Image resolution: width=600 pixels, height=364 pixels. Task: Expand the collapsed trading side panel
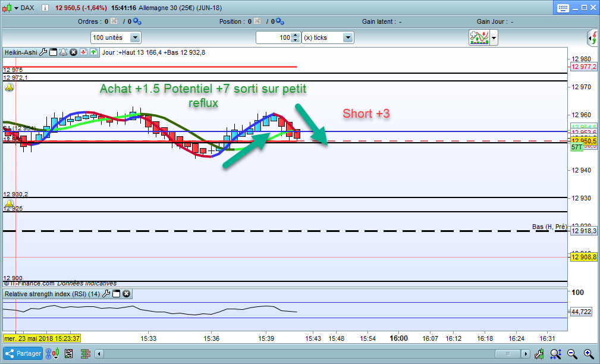point(593,38)
